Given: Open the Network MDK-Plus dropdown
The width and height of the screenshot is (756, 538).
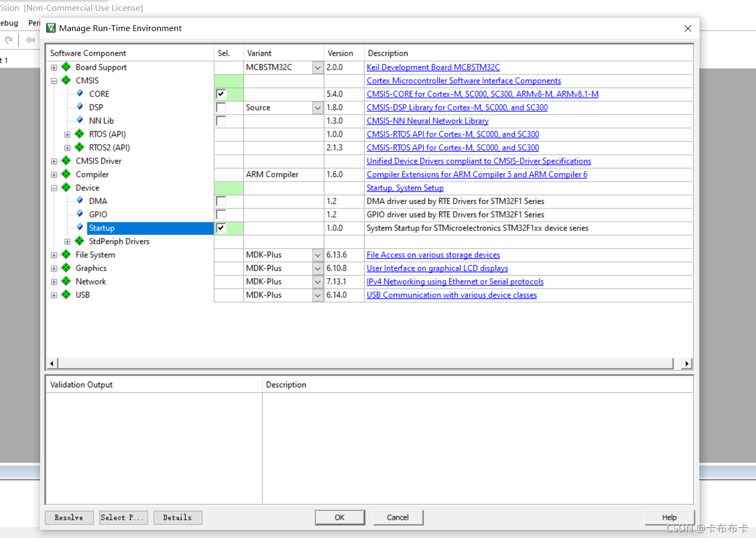Looking at the screenshot, I should click(318, 282).
